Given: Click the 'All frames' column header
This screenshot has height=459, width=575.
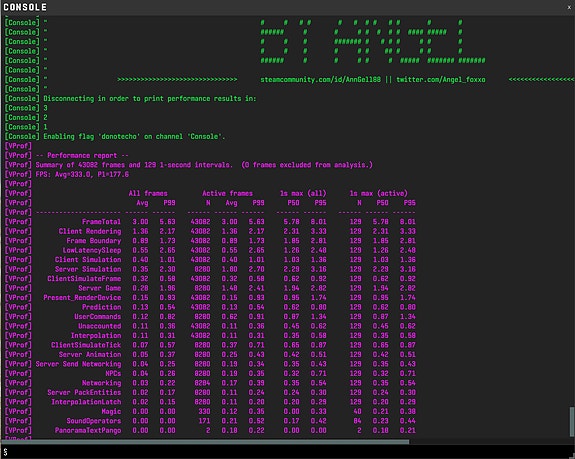Looking at the screenshot, I should tap(148, 193).
